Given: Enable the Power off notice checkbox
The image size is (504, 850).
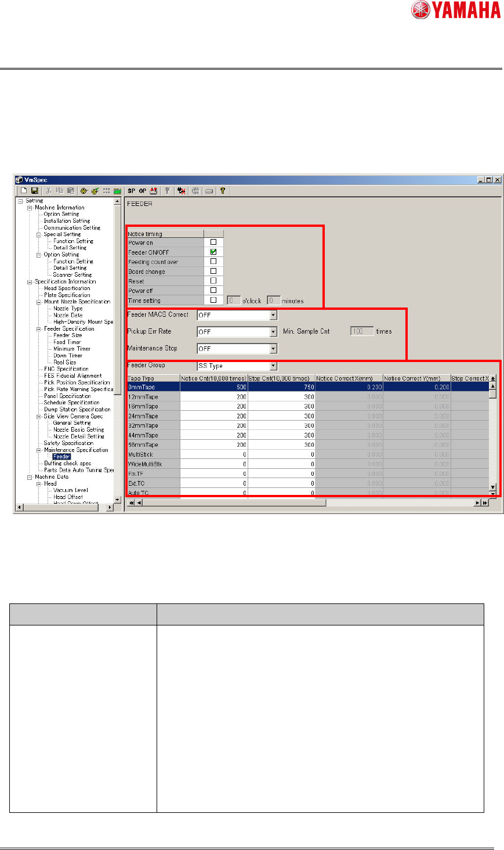Looking at the screenshot, I should coord(213,290).
